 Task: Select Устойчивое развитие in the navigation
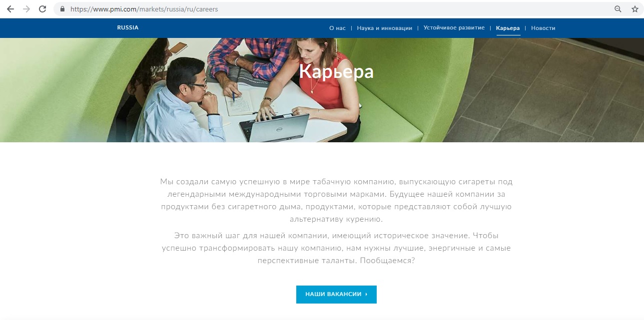coord(454,28)
